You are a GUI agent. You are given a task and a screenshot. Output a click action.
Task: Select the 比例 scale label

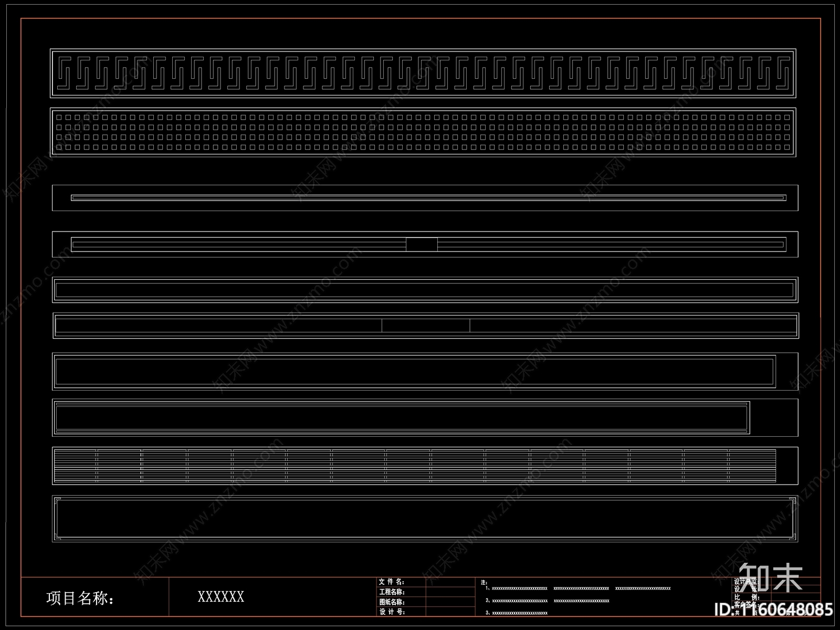[747, 597]
